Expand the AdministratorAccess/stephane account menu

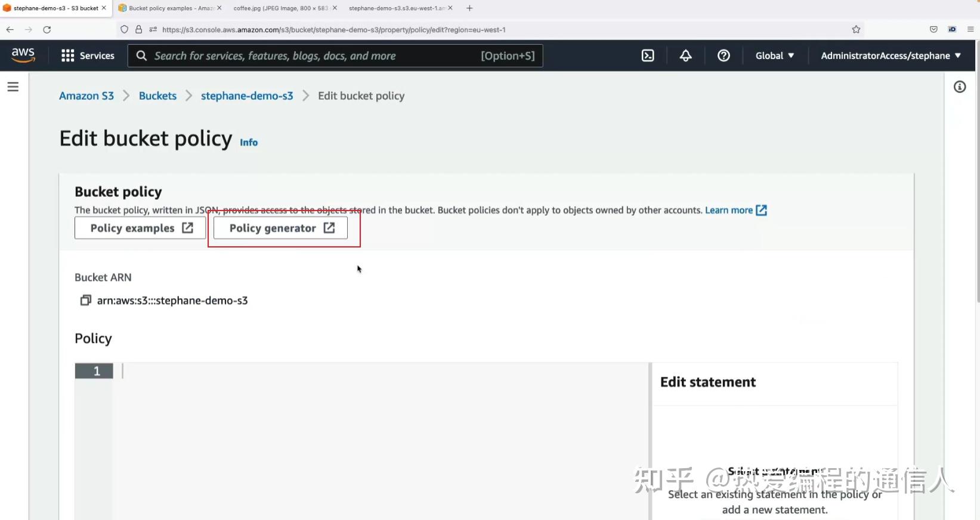coord(891,55)
